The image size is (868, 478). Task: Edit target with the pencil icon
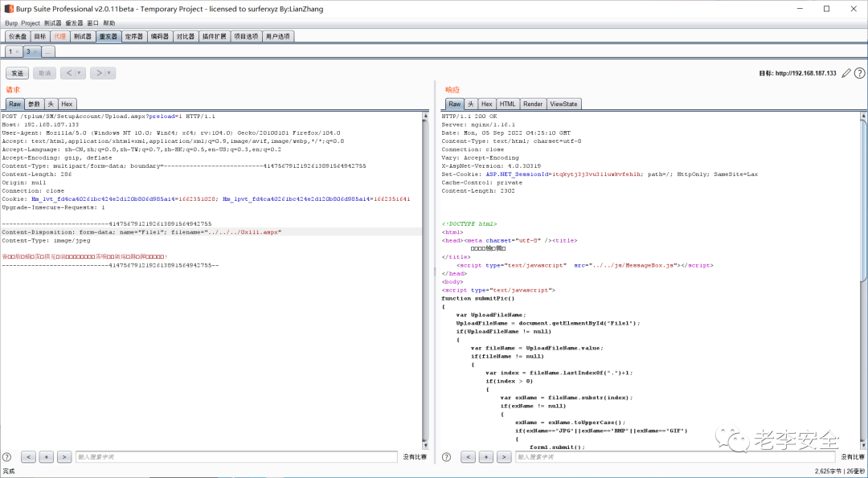click(x=845, y=73)
